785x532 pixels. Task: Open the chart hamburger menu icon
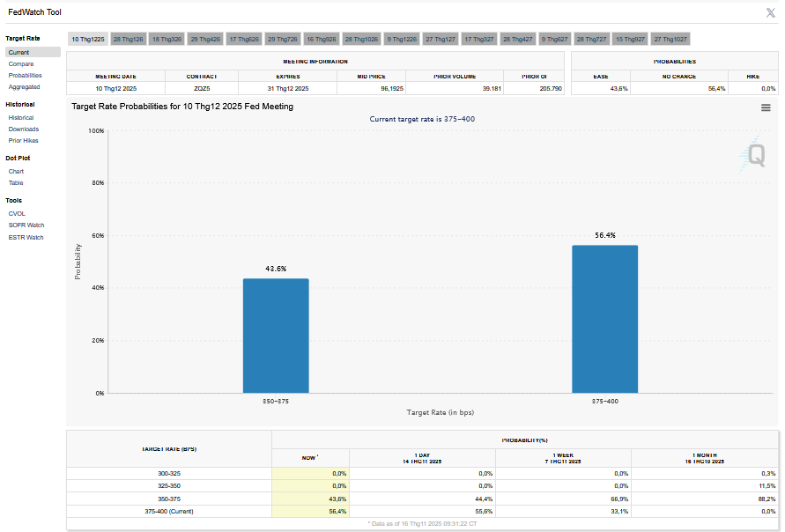(766, 107)
